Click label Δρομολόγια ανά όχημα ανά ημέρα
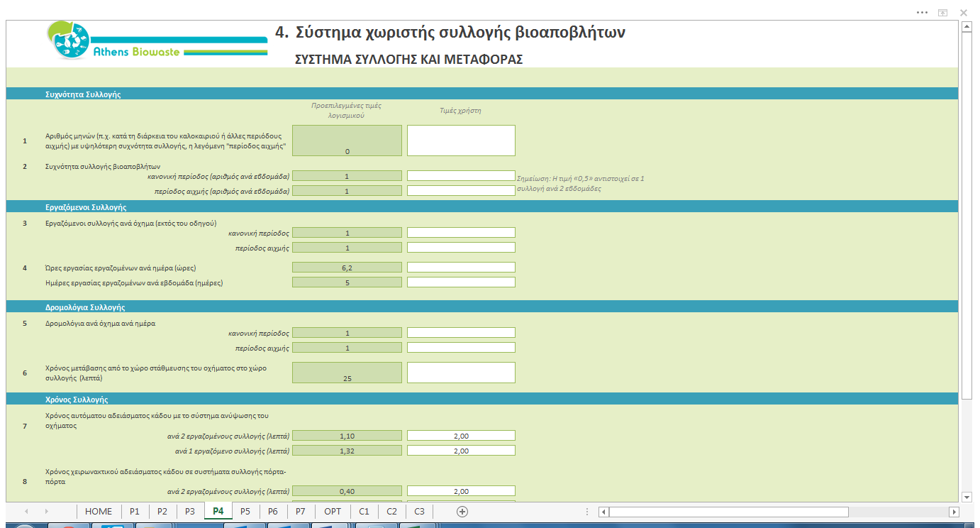Image resolution: width=980 pixels, height=528 pixels. click(x=100, y=323)
